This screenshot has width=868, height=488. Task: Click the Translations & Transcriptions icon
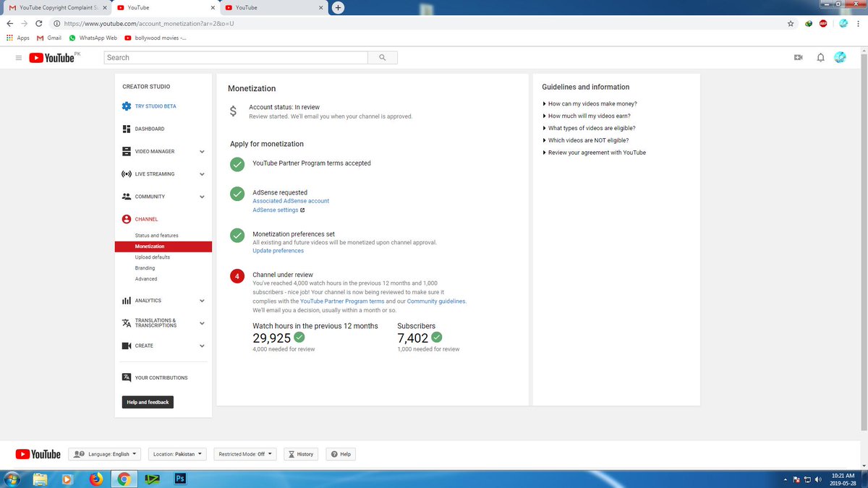point(127,323)
